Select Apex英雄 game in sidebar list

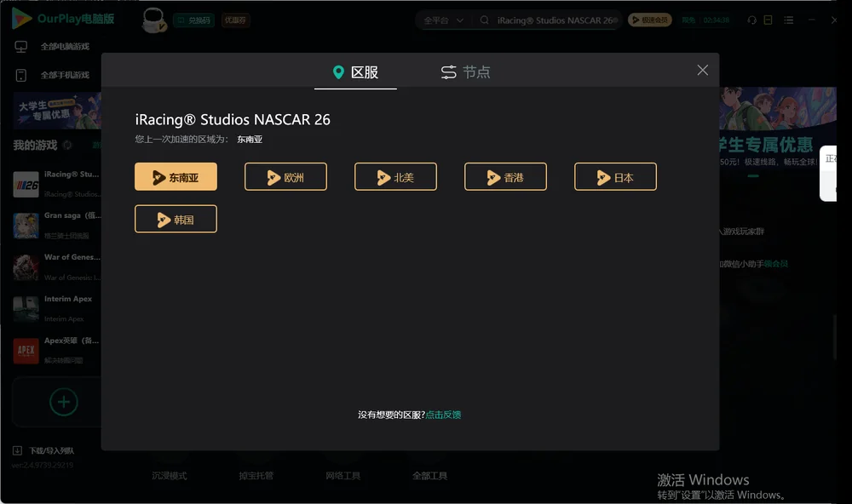coord(56,350)
